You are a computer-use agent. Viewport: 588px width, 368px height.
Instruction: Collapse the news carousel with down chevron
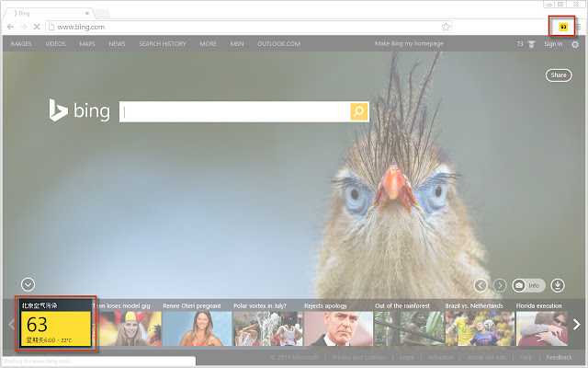tap(28, 284)
